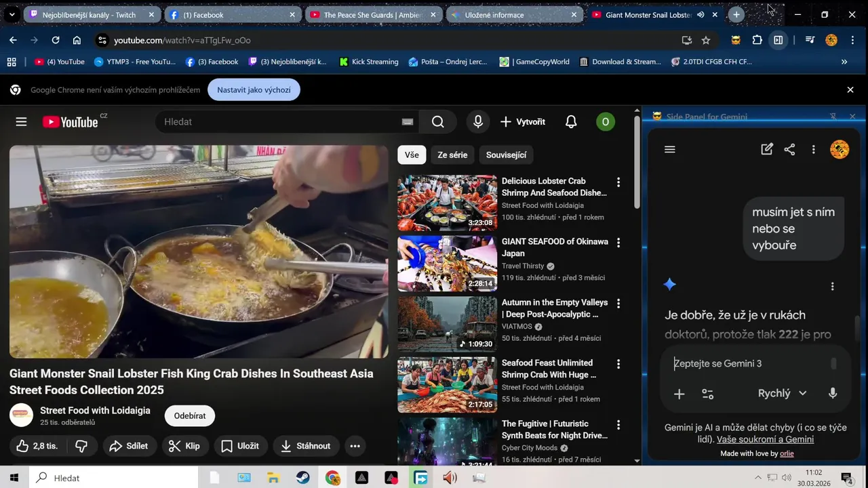Open Google account avatar in Gemini panel
This screenshot has height=488, width=868.
click(840, 150)
